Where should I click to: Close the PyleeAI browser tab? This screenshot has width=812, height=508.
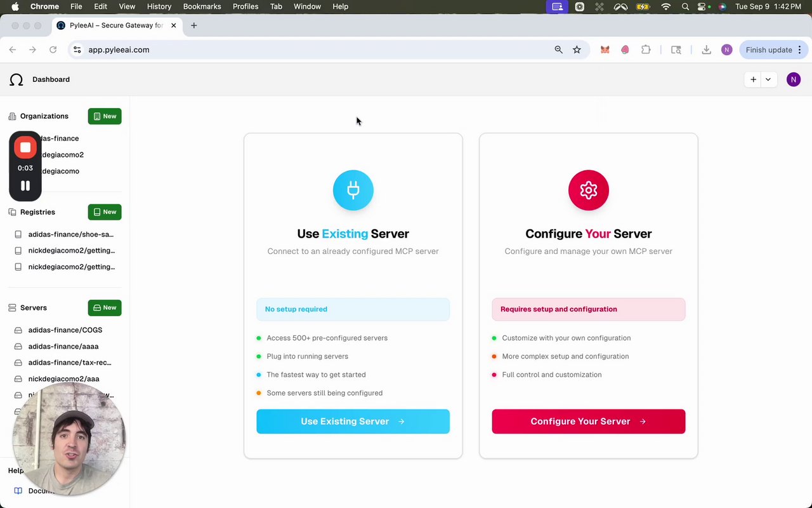pos(173,25)
